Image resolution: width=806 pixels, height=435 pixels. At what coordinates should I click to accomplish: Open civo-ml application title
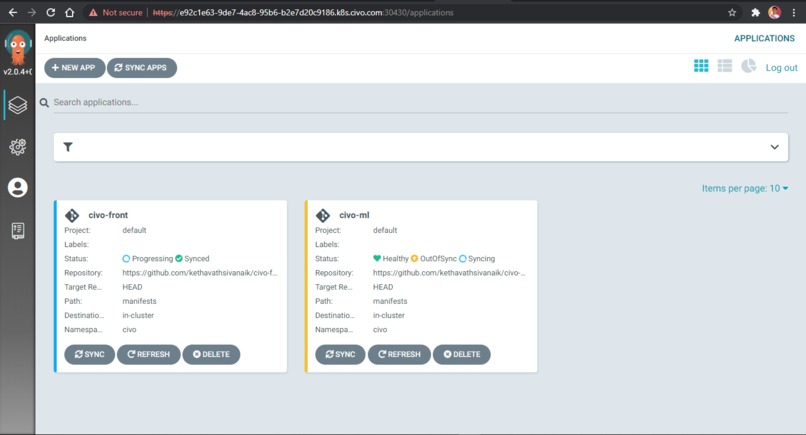(x=354, y=215)
